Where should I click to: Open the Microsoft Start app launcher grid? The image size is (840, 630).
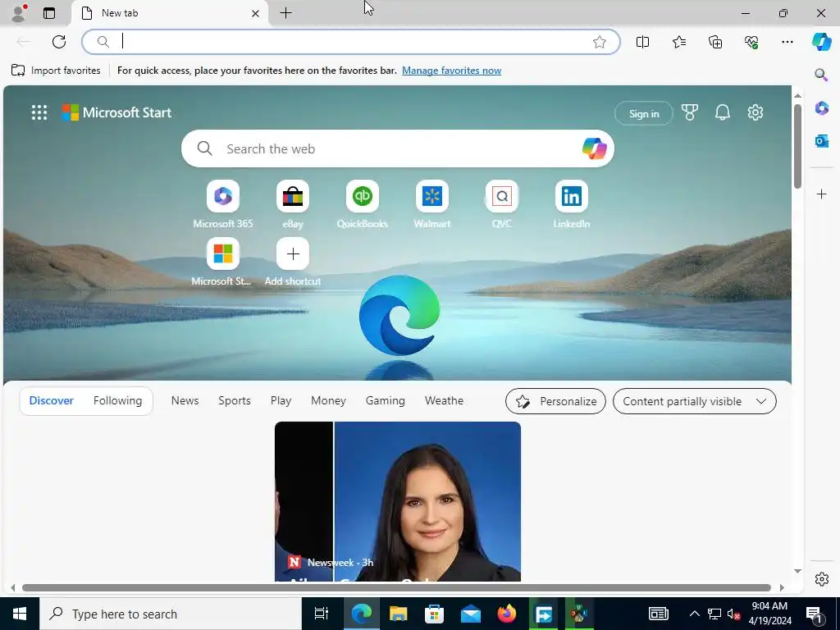(39, 112)
